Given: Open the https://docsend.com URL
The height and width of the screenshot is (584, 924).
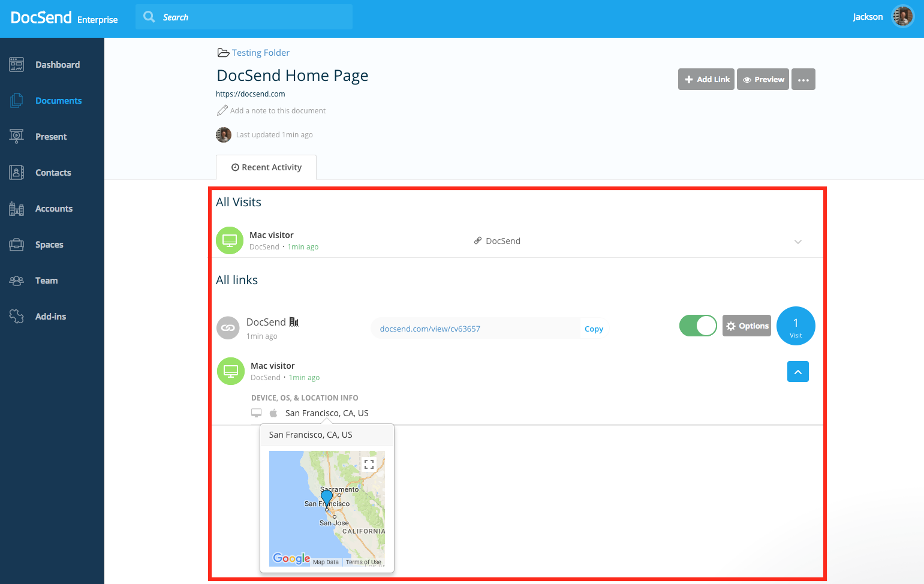Looking at the screenshot, I should (x=251, y=94).
